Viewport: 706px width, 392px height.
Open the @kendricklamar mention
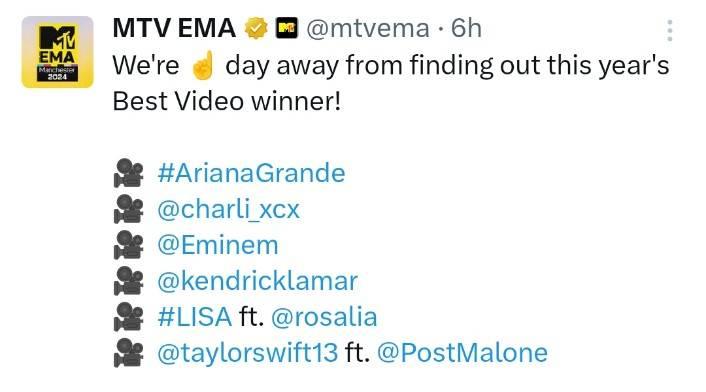coord(257,281)
